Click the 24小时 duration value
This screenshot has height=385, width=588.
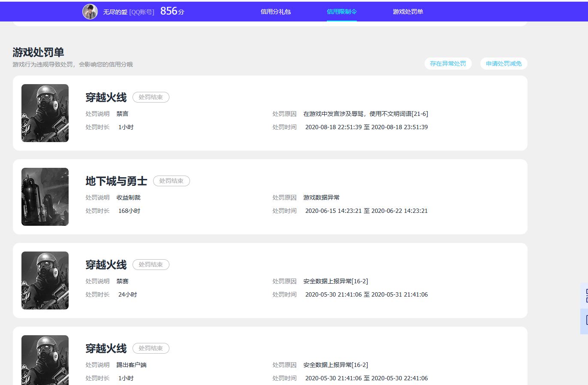[x=127, y=294]
